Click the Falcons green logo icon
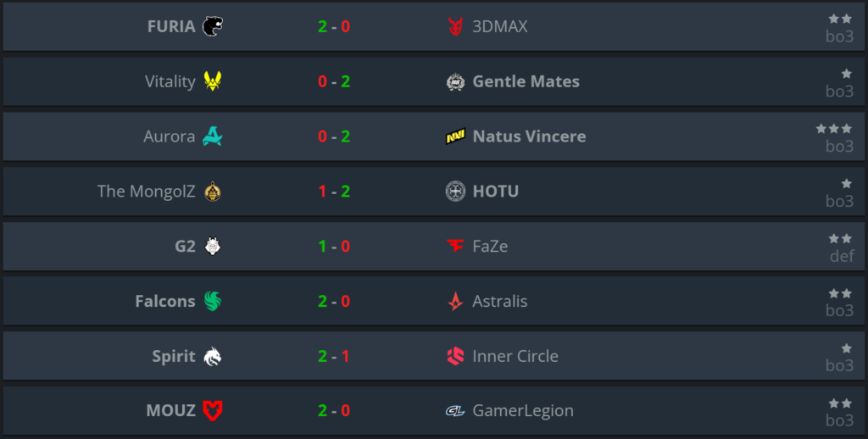 (212, 302)
